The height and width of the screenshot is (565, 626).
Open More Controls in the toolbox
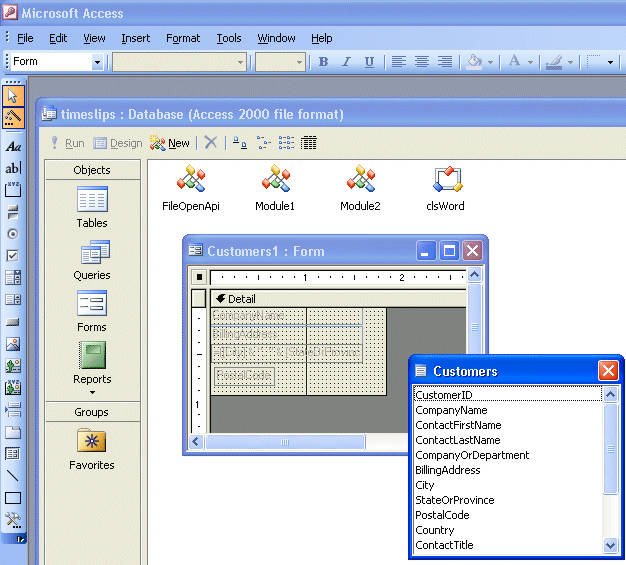(x=13, y=520)
